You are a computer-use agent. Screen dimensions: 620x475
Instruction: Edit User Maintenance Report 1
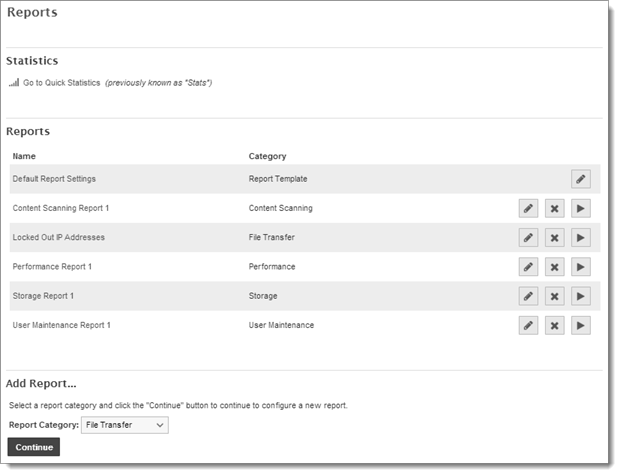tap(528, 325)
